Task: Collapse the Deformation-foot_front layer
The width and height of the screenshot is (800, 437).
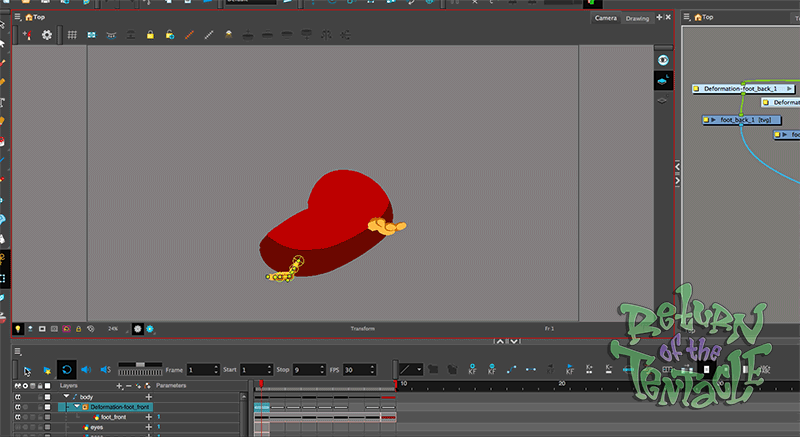Action: click(x=76, y=407)
